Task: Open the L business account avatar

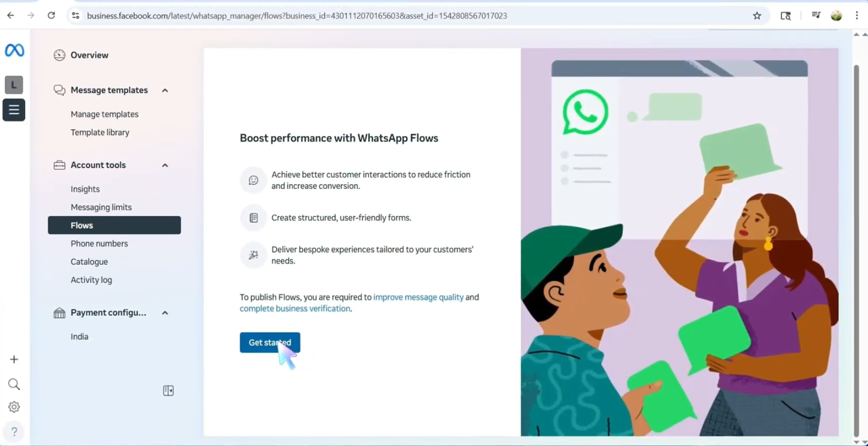Action: [x=14, y=85]
